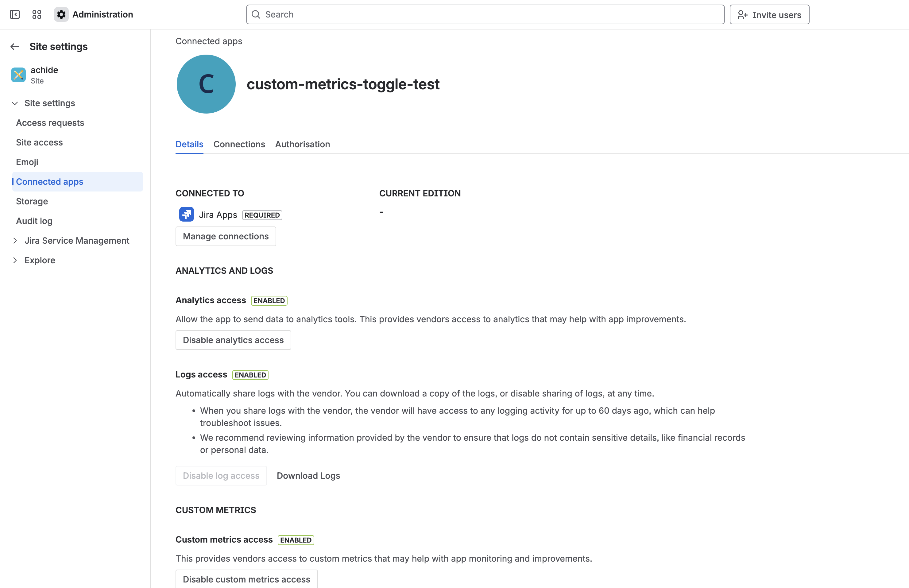The image size is (909, 588).
Task: Click the Administration gear icon
Action: tap(61, 14)
